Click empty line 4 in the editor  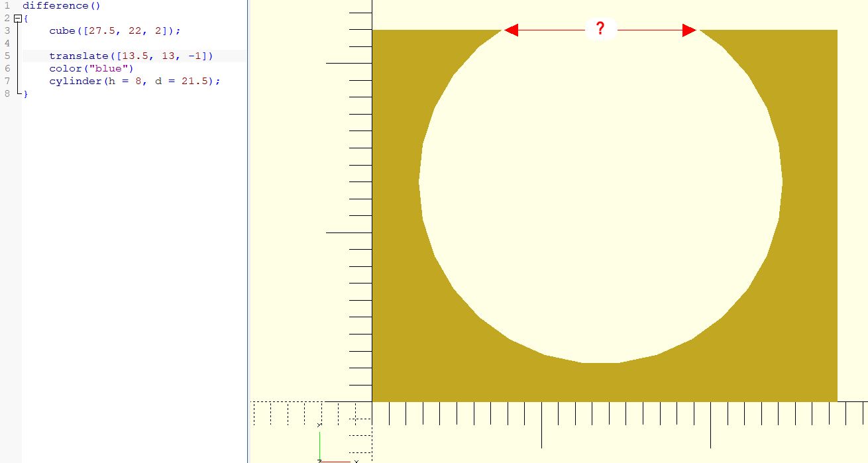133,44
